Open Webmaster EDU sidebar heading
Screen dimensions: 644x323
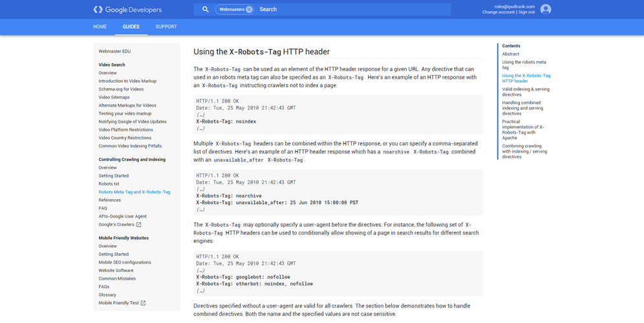point(114,52)
